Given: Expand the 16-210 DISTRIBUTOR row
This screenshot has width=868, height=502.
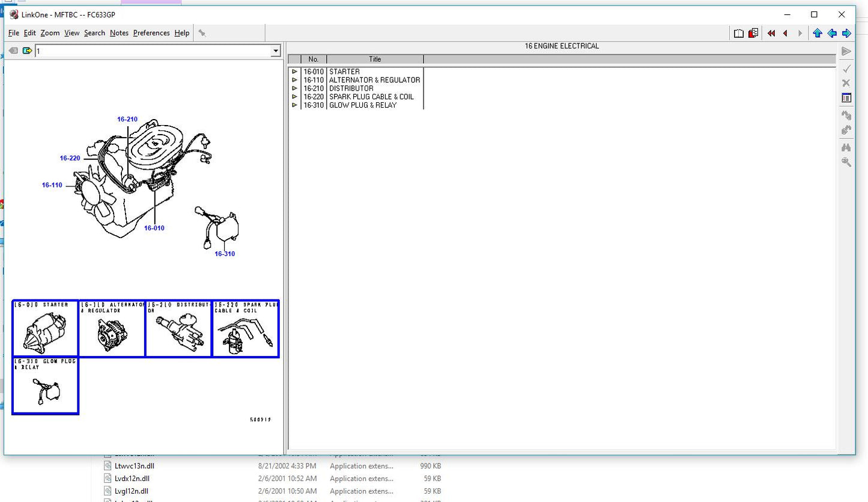Looking at the screenshot, I should [x=294, y=88].
